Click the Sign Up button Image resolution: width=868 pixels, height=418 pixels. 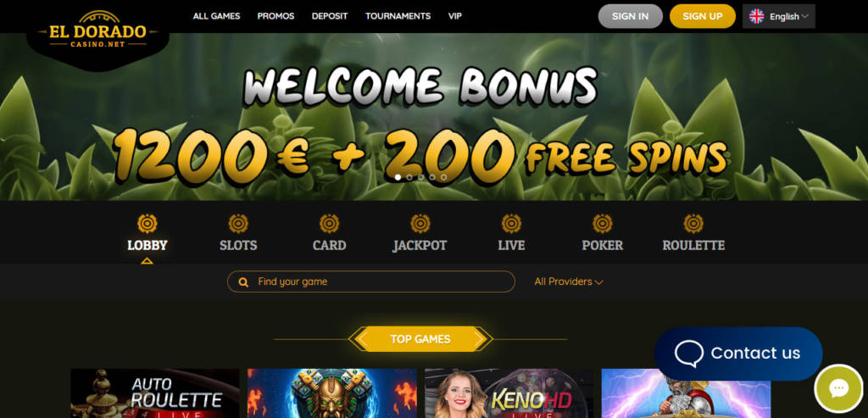click(x=703, y=17)
